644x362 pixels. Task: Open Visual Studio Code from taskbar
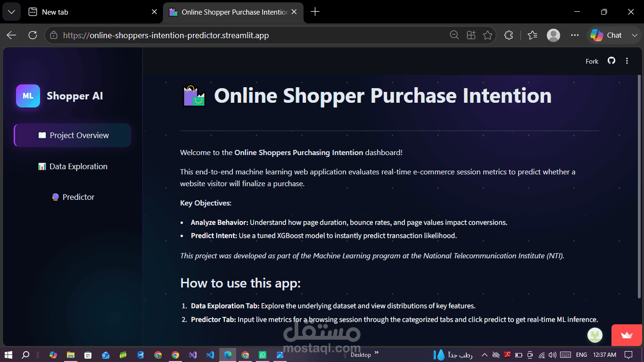pyautogui.click(x=210, y=355)
